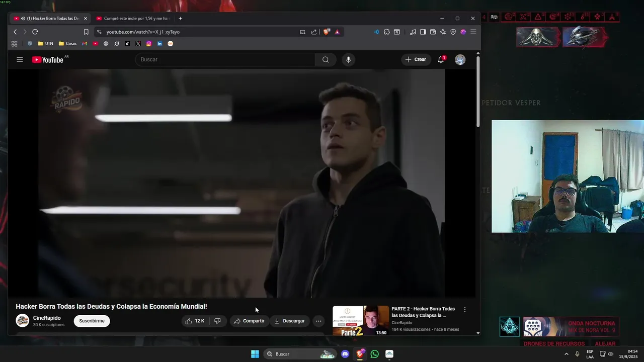Click 'DRONES DE RECURSOS' in the game window

pyautogui.click(x=554, y=344)
